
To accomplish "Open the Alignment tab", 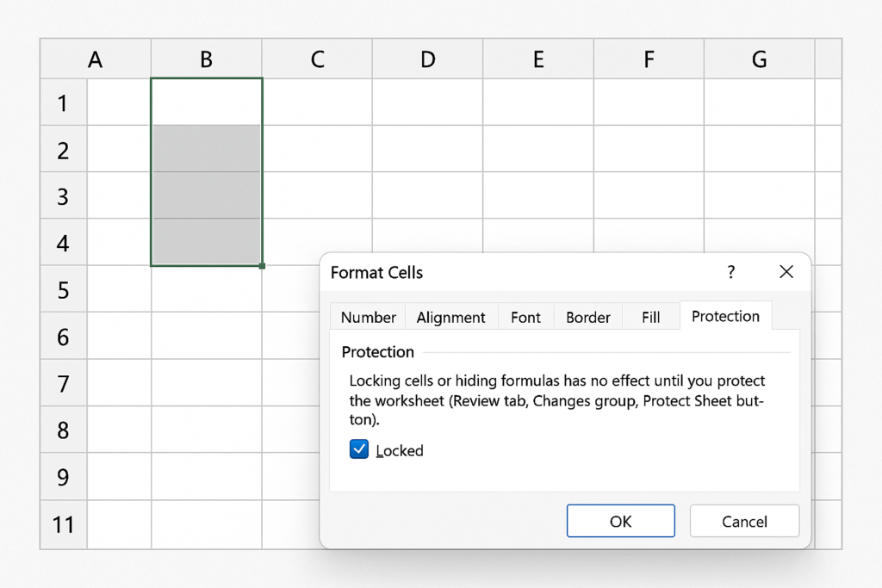I will click(x=450, y=317).
